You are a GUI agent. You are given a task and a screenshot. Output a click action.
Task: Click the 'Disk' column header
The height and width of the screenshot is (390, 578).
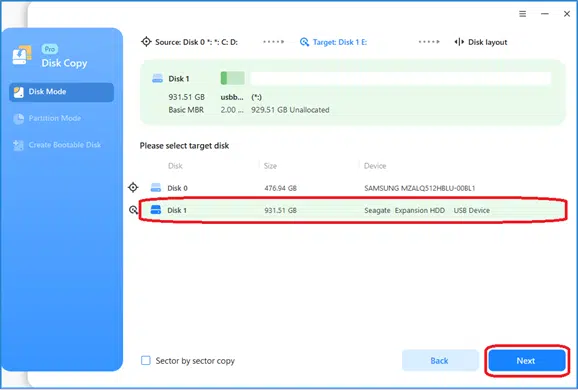175,166
